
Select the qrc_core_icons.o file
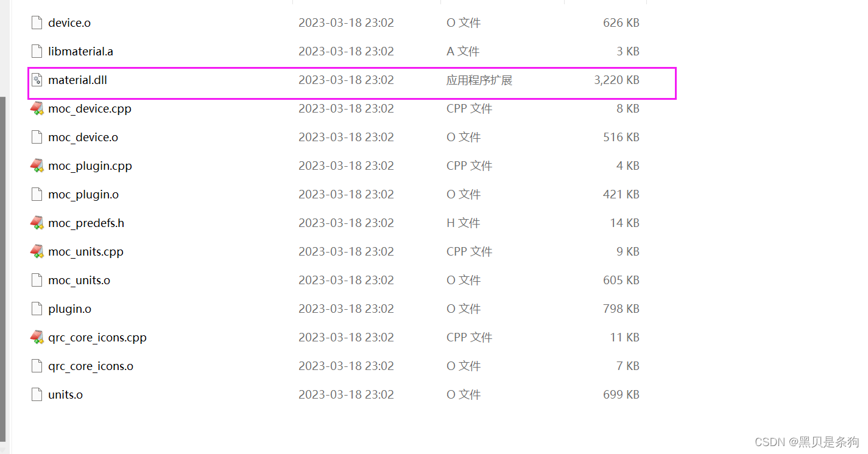90,366
